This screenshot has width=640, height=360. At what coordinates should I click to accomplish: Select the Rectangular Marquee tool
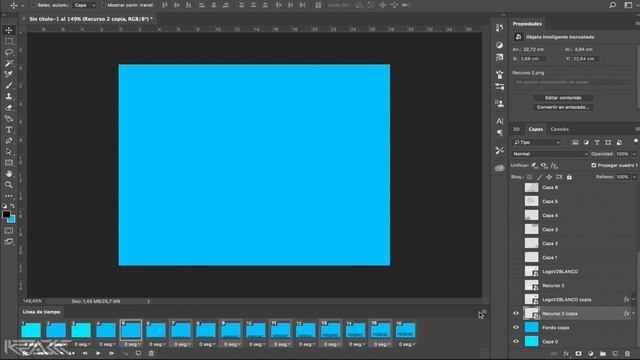(9, 41)
